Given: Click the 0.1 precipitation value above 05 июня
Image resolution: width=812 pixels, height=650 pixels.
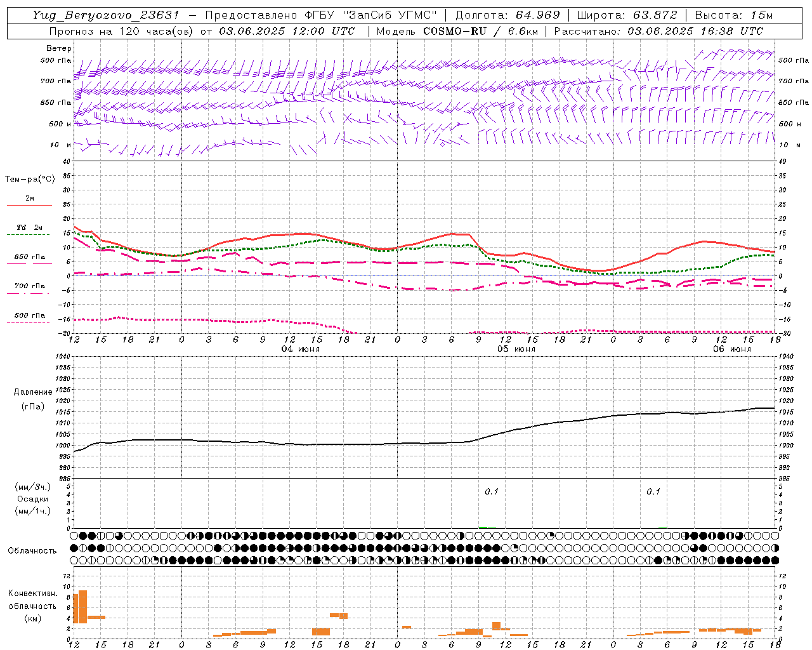Looking at the screenshot, I should click(492, 491).
